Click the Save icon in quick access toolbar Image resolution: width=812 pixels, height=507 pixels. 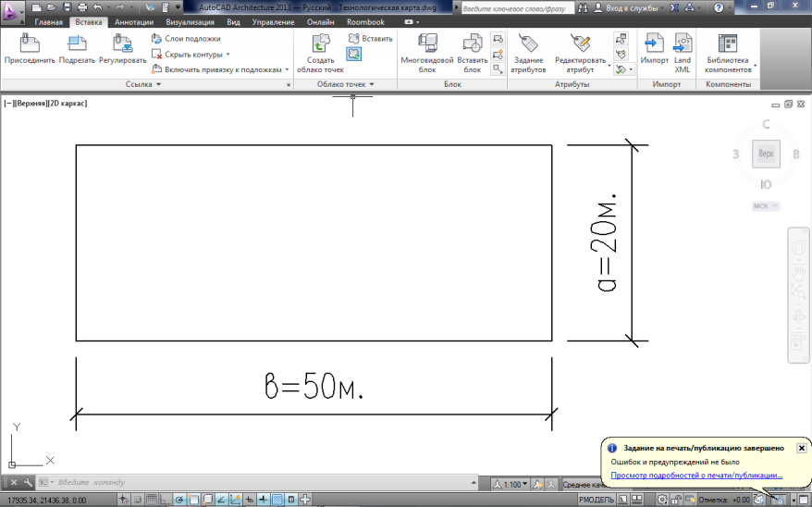coord(67,7)
